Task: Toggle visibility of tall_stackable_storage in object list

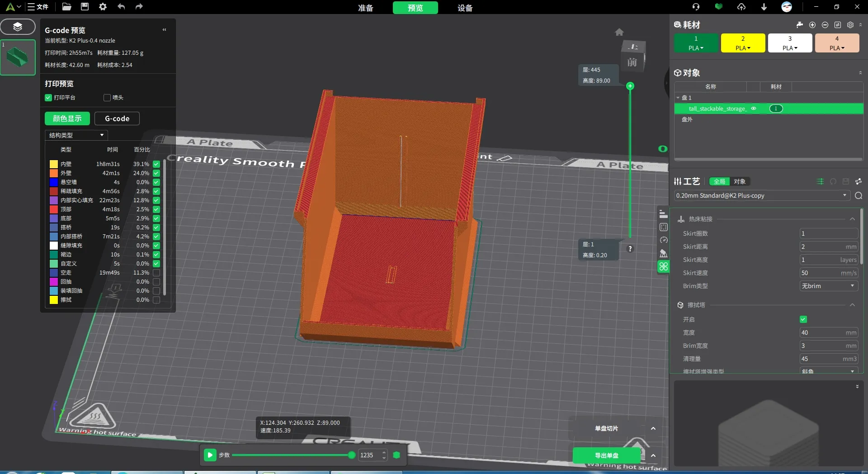Action: 754,109
